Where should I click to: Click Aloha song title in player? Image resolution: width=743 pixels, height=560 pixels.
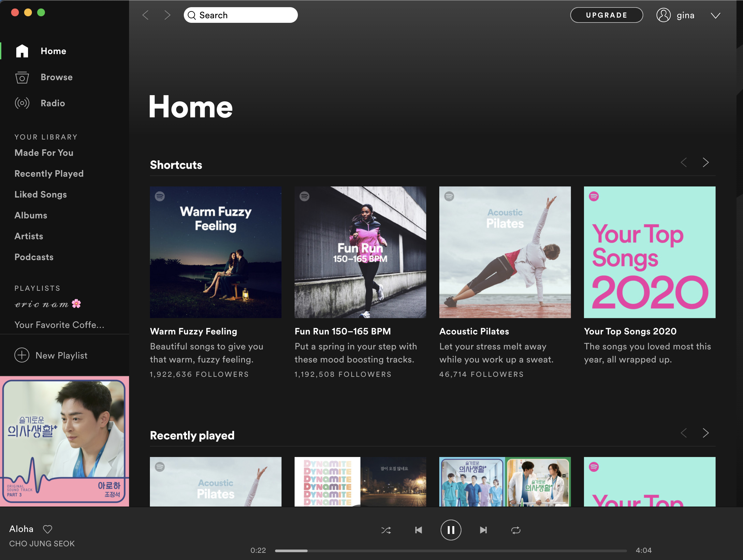(x=21, y=529)
